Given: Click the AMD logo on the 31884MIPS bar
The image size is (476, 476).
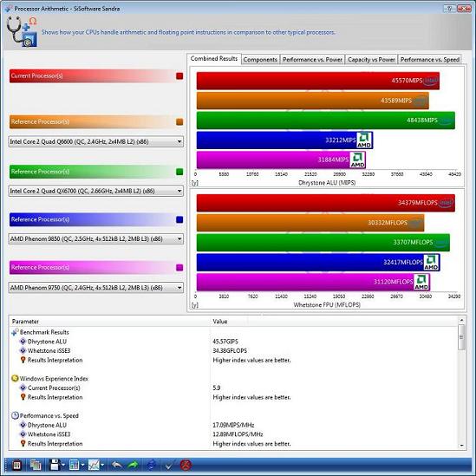Looking at the screenshot, I should (x=357, y=160).
